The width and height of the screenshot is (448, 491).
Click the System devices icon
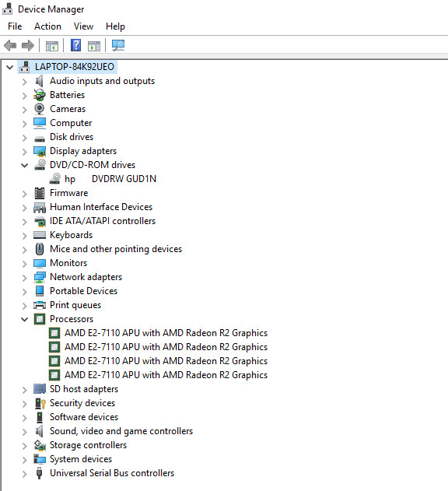click(x=40, y=459)
